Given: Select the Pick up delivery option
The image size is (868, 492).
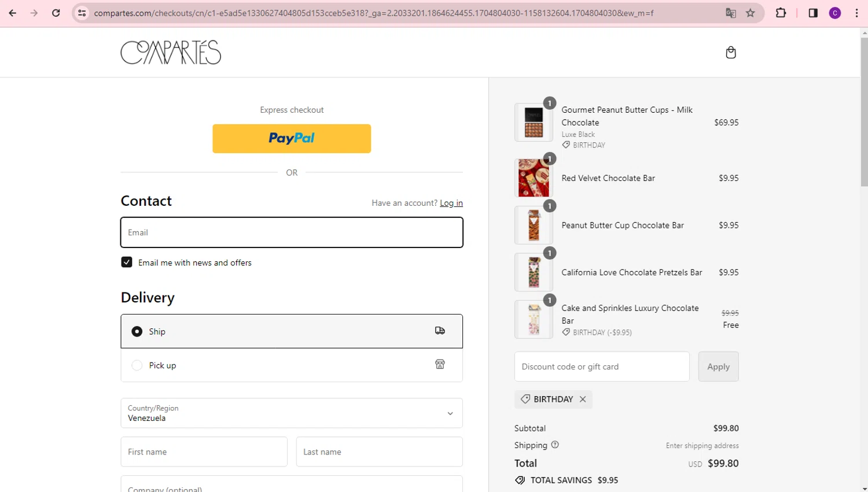Looking at the screenshot, I should click(292, 365).
